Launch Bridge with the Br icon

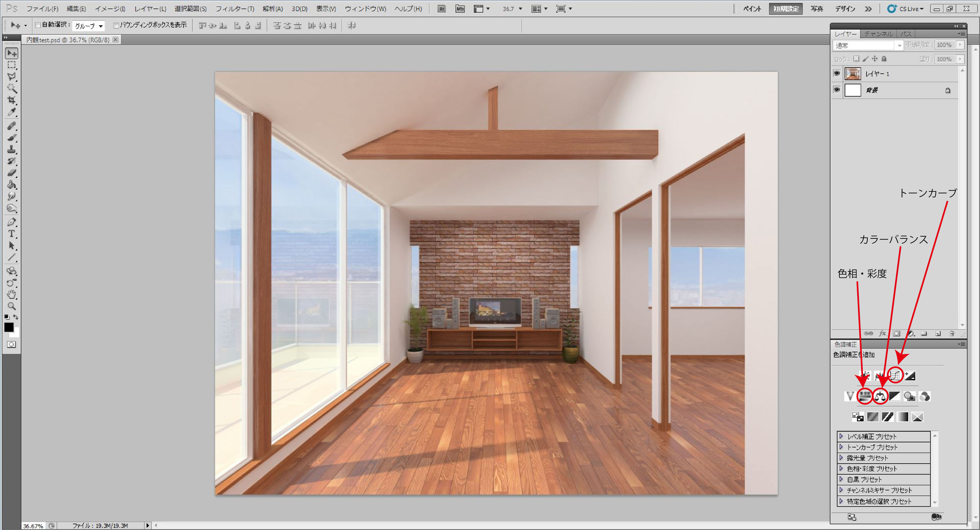click(441, 9)
